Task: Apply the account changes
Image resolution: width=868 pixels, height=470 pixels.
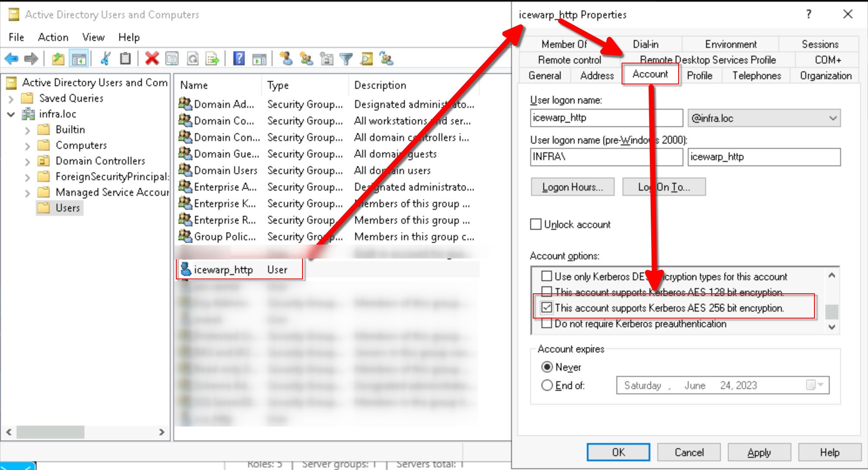Action: tap(759, 452)
